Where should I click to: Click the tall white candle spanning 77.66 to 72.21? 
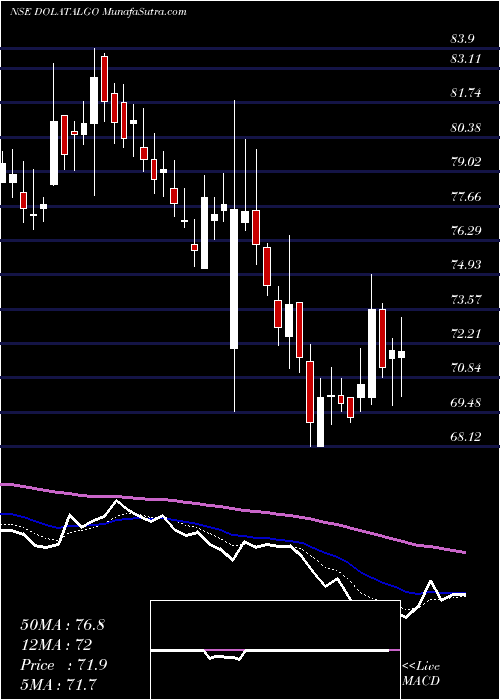click(x=234, y=279)
